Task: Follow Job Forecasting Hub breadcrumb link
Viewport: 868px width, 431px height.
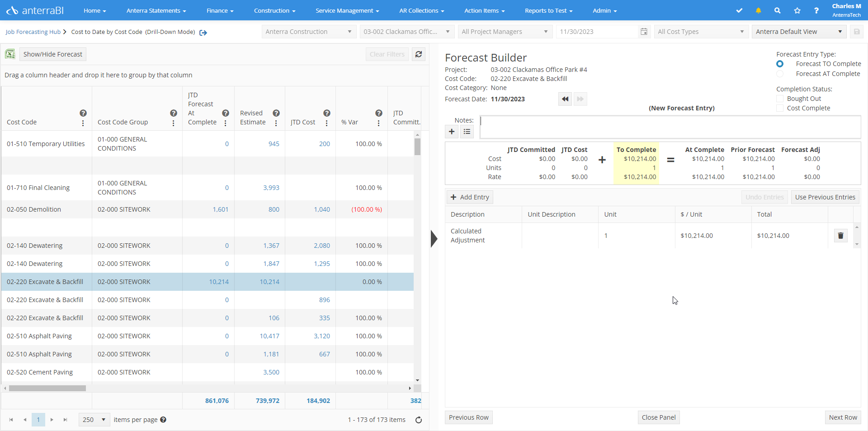Action: point(33,32)
